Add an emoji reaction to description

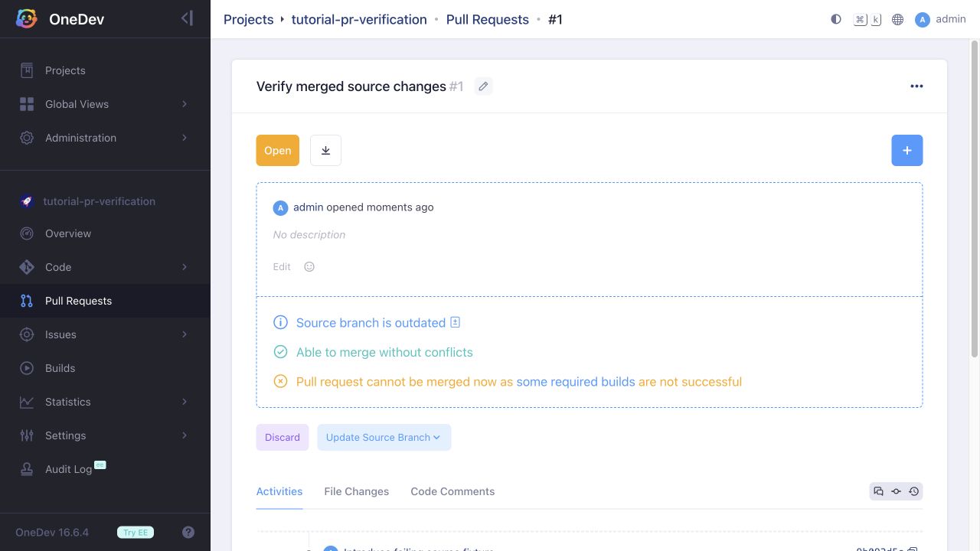pyautogui.click(x=309, y=267)
